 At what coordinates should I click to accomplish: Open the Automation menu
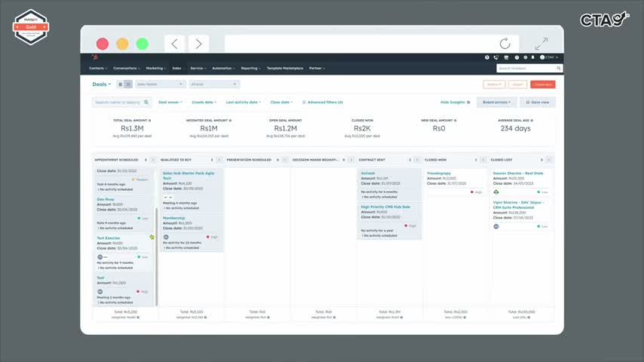pyautogui.click(x=223, y=68)
